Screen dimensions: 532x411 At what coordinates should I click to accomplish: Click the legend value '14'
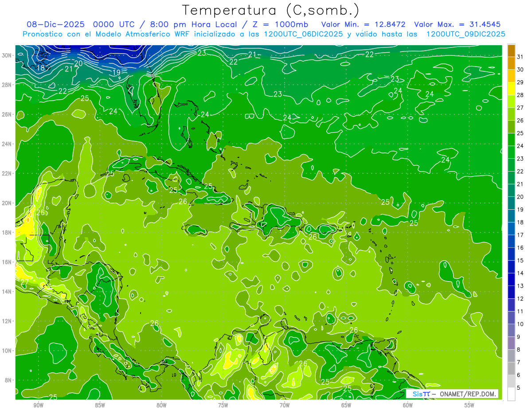click(x=520, y=273)
